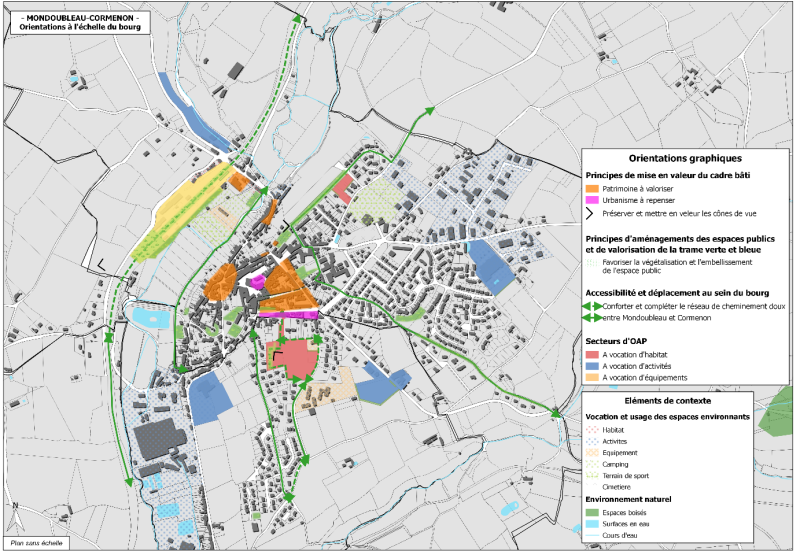Select the orange 'Patrimoine à valoriser' swatch
The image size is (800, 551).
coord(592,188)
